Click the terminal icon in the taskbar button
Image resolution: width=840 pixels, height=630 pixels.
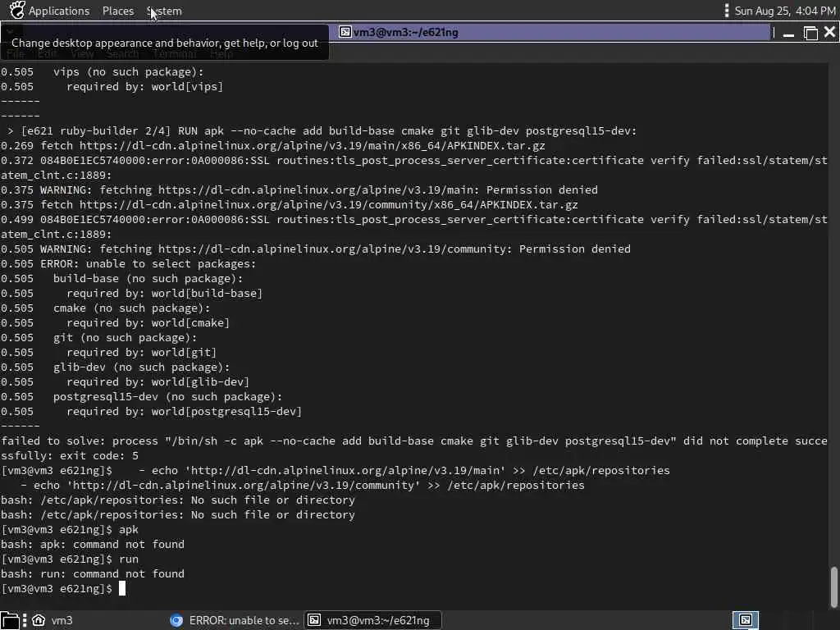click(314, 620)
